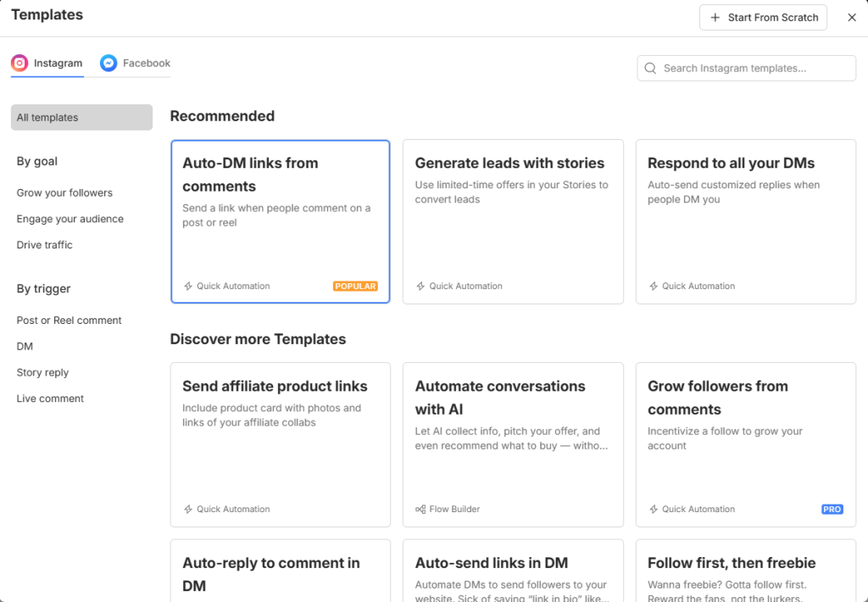Type in the Search Instagram templates field

coord(754,68)
